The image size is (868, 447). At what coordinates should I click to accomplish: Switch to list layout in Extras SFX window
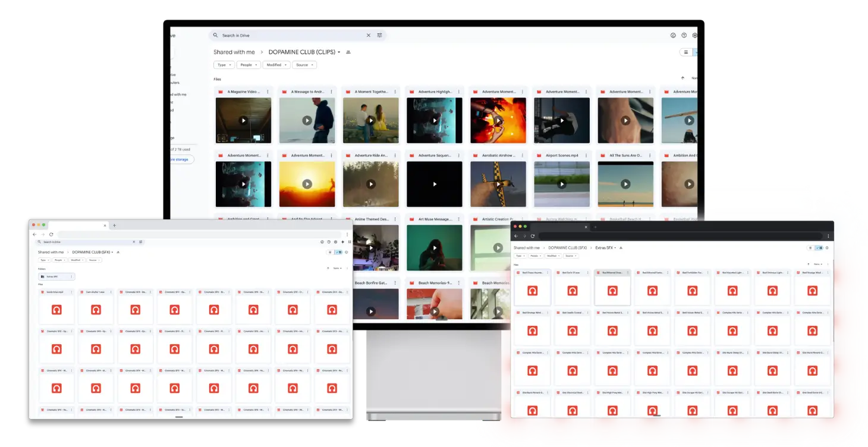pos(810,248)
